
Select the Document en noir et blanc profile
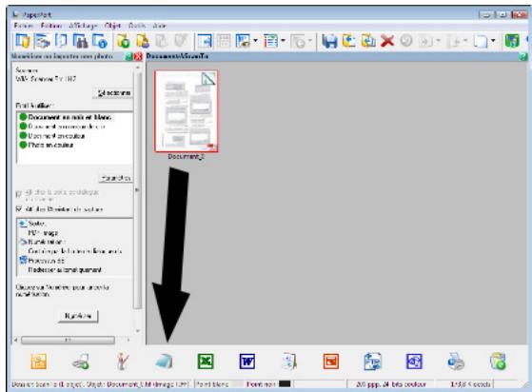tap(65, 117)
